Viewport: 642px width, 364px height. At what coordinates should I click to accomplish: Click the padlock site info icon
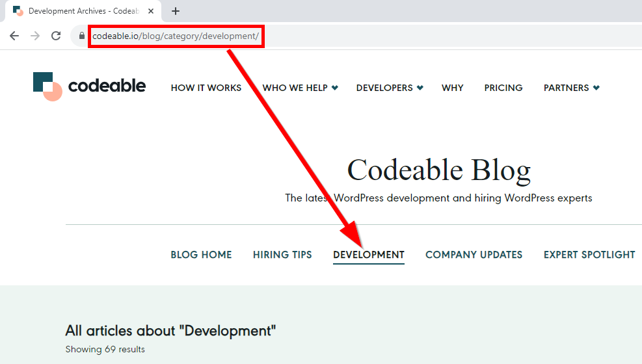click(x=81, y=36)
